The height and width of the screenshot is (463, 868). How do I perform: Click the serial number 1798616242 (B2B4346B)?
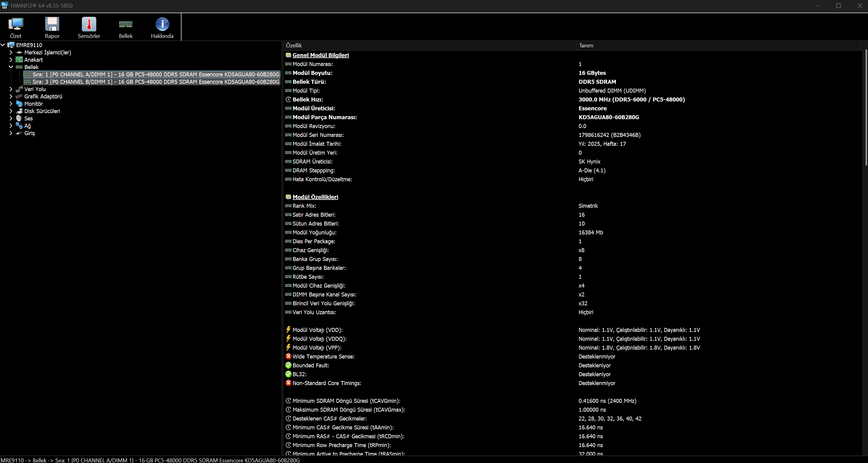(x=609, y=135)
